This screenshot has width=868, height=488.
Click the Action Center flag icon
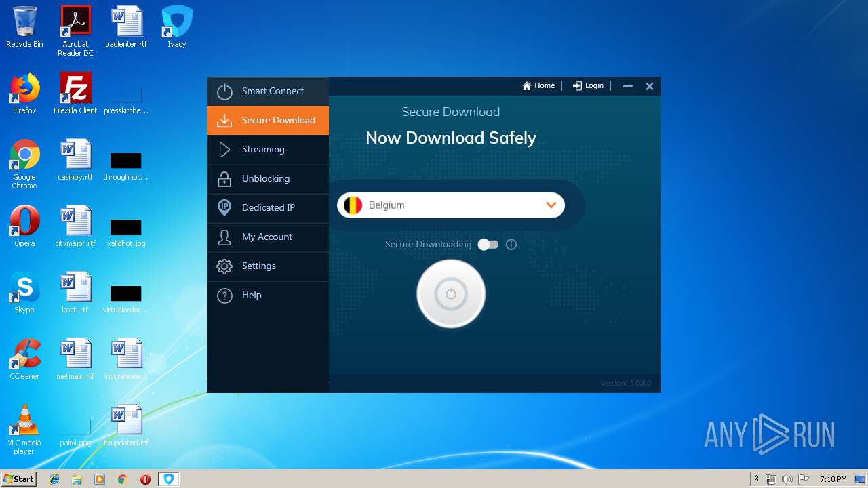[803, 479]
